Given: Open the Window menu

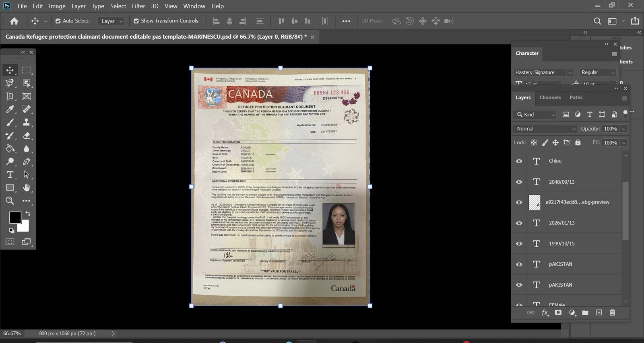Looking at the screenshot, I should [194, 6].
